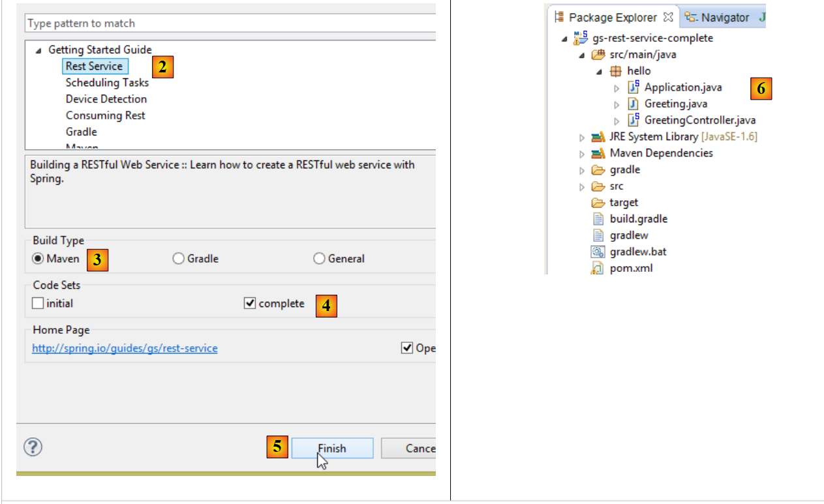Uncheck the complete code set checkbox
Viewport: 824px width, 504px height.
coord(249,303)
